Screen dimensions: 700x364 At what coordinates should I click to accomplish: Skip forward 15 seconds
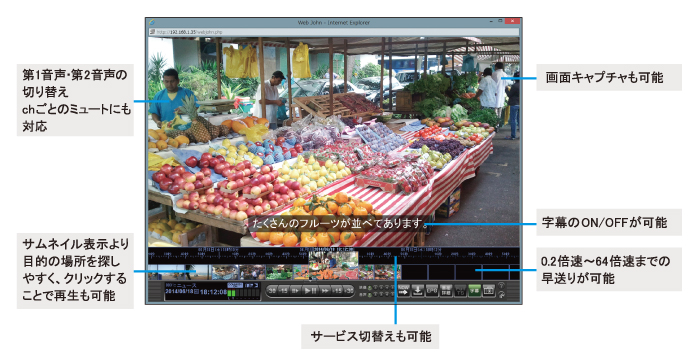click(338, 291)
